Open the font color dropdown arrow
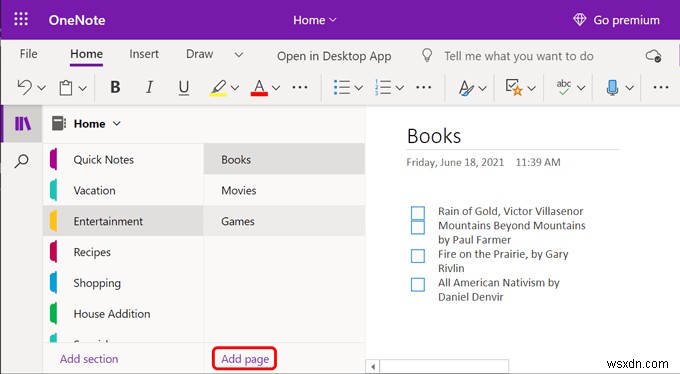This screenshot has height=374, width=680. click(x=276, y=88)
